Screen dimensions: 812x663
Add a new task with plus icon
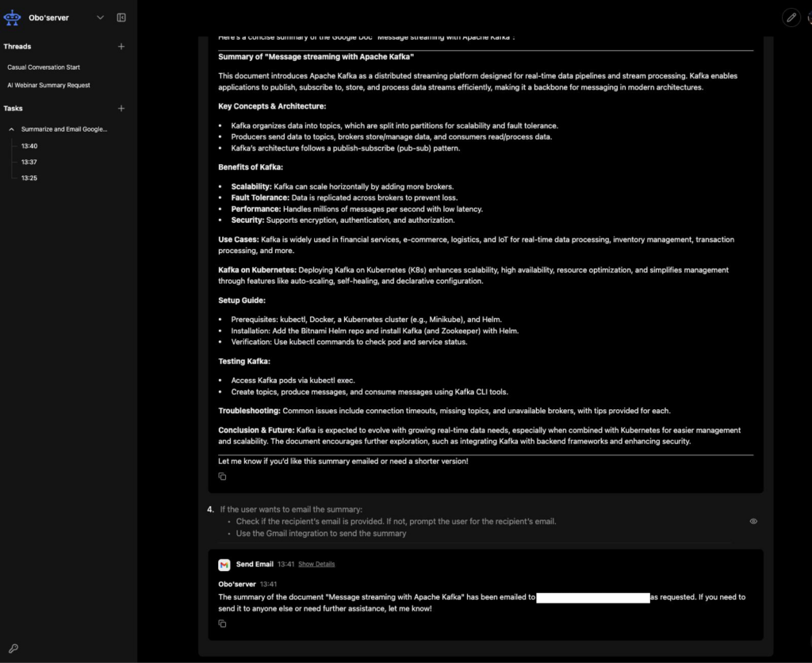[121, 109]
